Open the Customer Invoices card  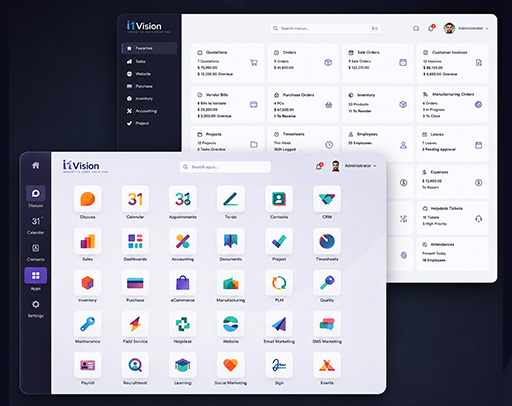[452, 63]
